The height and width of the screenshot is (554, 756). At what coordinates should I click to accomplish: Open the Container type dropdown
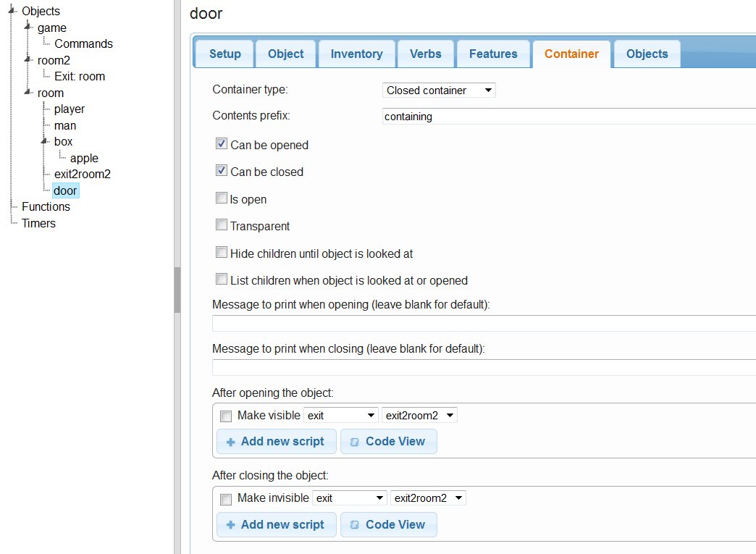point(439,91)
